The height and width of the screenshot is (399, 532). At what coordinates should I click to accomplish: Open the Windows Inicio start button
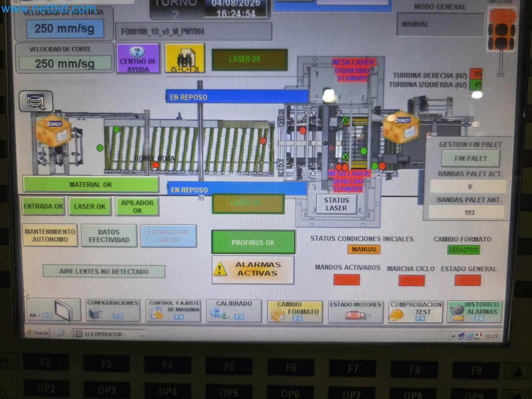point(38,333)
